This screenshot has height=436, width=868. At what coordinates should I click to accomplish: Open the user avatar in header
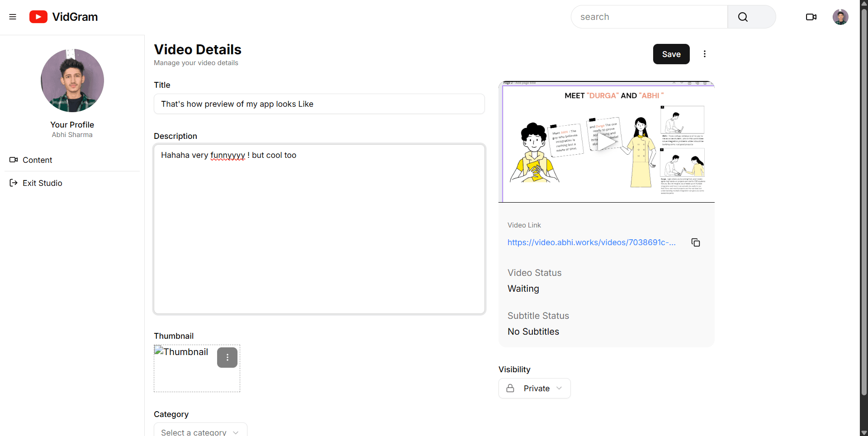pos(840,17)
